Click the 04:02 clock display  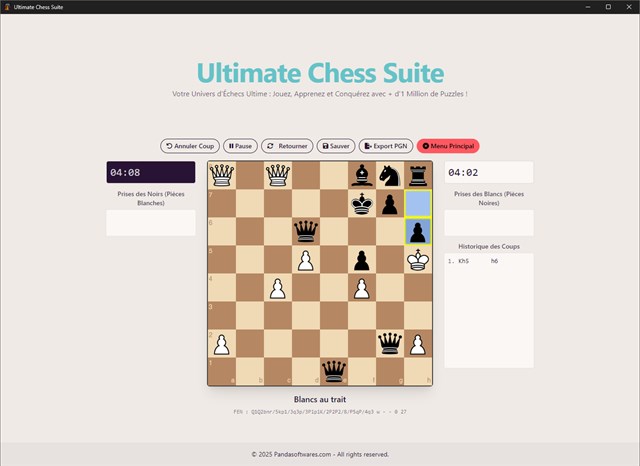point(489,172)
